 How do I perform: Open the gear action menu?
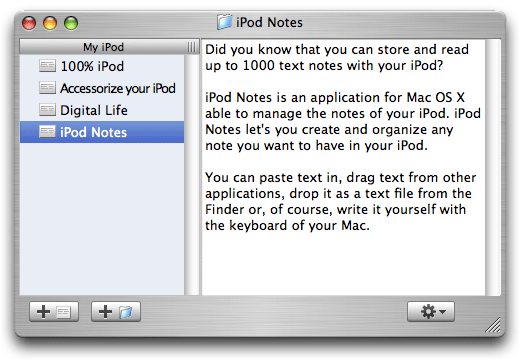431,312
